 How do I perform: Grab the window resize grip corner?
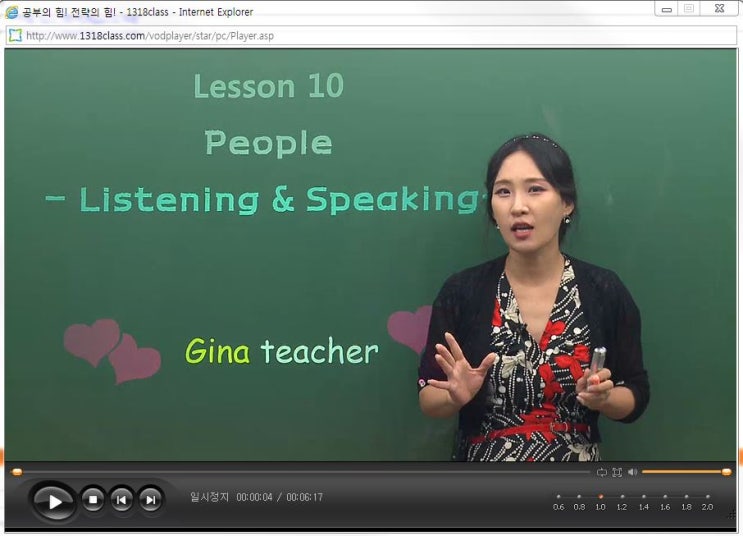[x=733, y=514]
